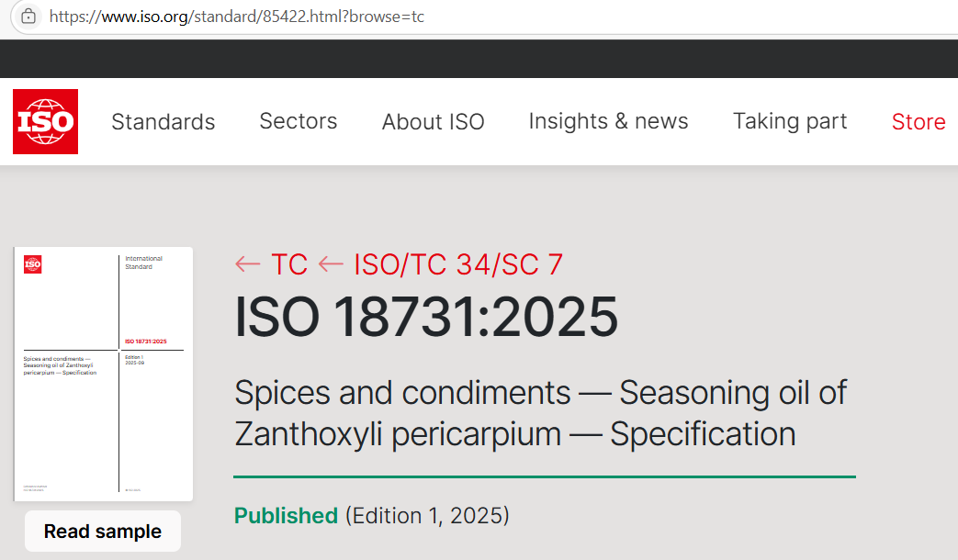The image size is (958, 560).
Task: Click the ISO 18731:2025 heading
Action: tap(426, 318)
